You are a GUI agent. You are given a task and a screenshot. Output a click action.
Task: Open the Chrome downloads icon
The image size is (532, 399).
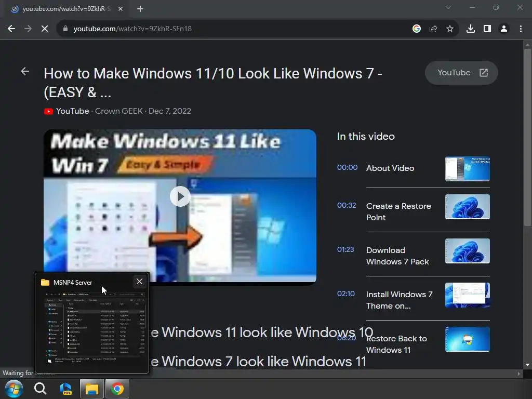(471, 29)
